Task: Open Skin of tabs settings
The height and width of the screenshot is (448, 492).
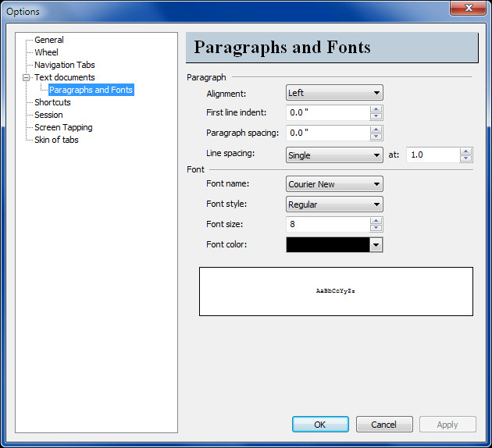Action: pyautogui.click(x=56, y=140)
